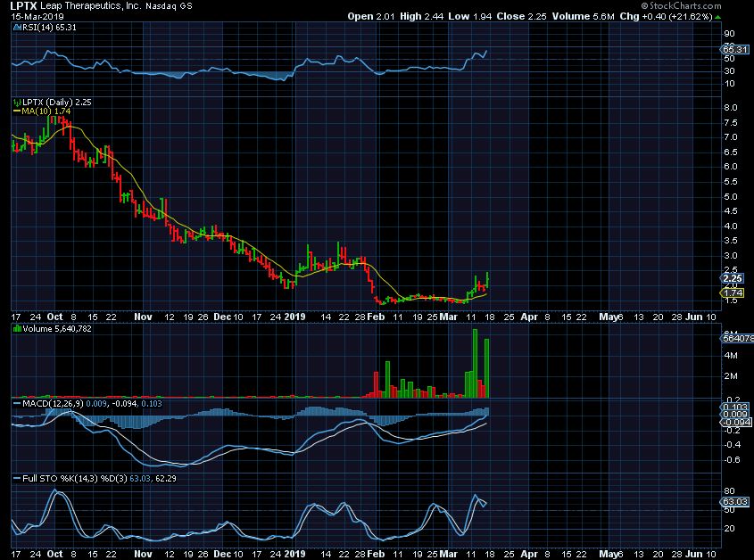Image resolution: width=754 pixels, height=560 pixels.
Task: Click the volume value tag on the right axis
Action: coord(732,337)
